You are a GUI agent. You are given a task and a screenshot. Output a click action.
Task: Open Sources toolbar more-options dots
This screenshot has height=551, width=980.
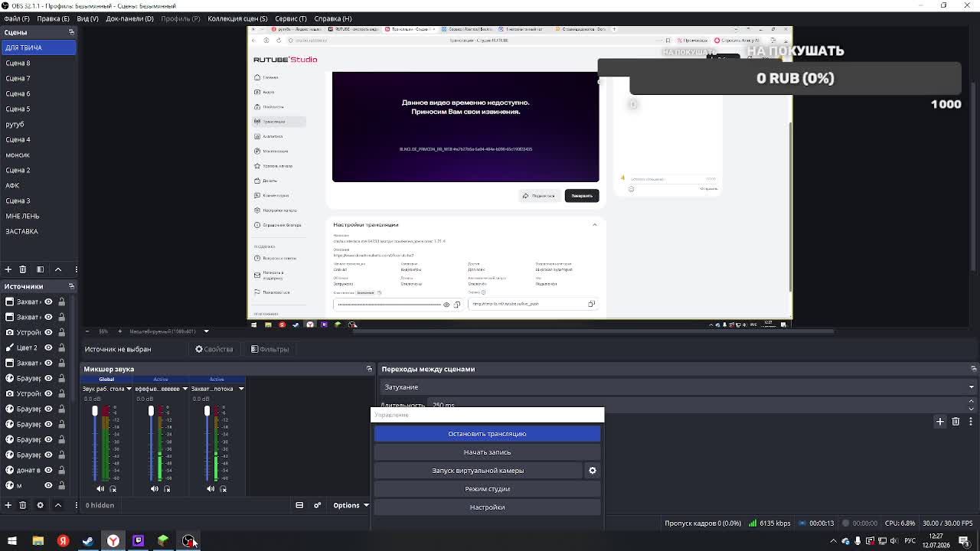pos(76,505)
